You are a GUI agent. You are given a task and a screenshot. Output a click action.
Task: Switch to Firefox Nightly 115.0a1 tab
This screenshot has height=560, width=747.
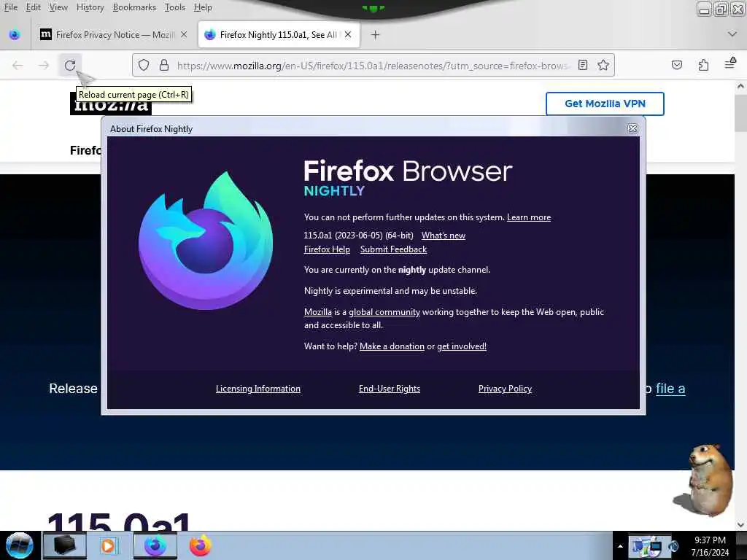pyautogui.click(x=279, y=35)
